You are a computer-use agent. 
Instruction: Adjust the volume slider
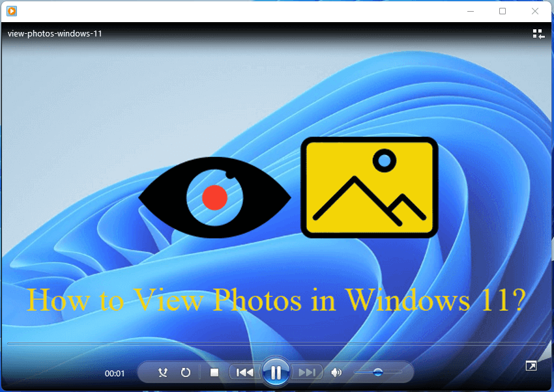click(x=378, y=372)
